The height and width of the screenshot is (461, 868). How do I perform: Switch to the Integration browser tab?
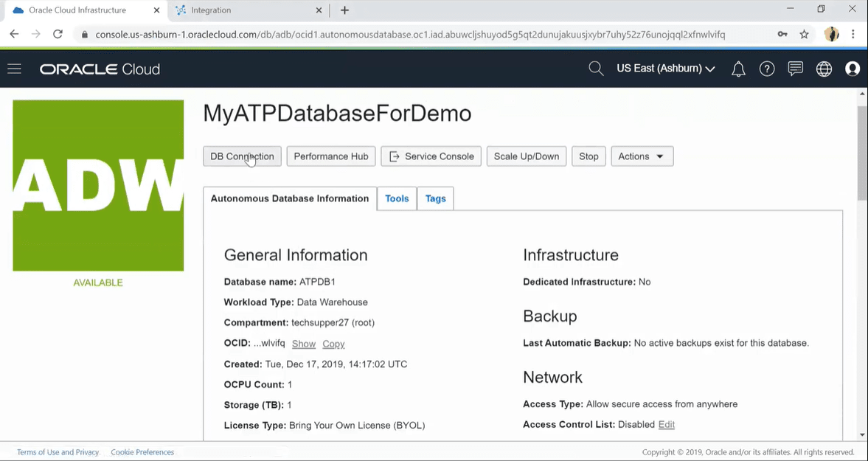(x=248, y=10)
